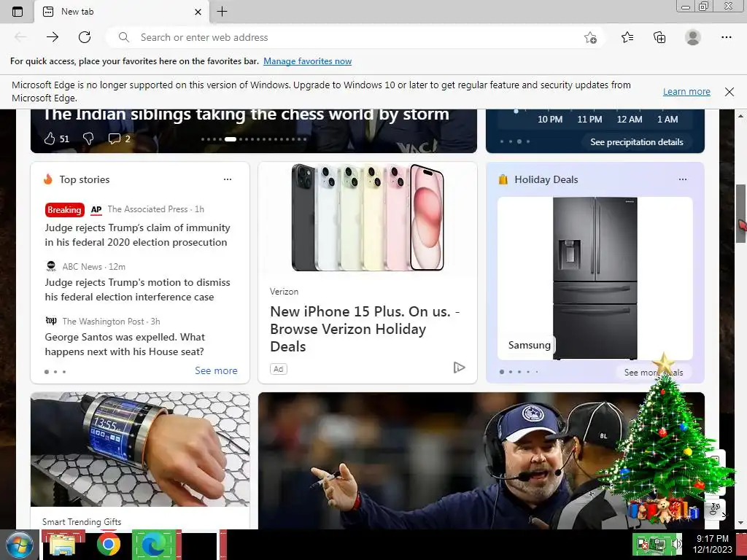Select first Top stories page dot
The width and height of the screenshot is (747, 560).
(46, 372)
